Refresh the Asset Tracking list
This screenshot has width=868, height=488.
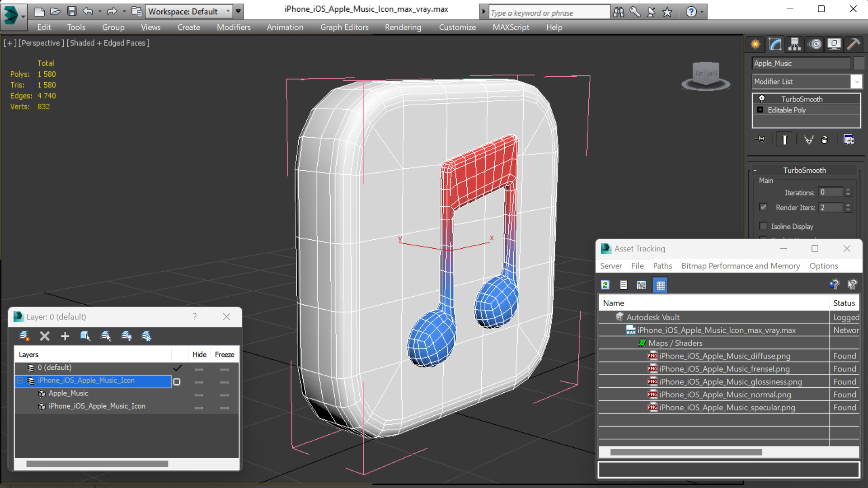click(x=605, y=285)
